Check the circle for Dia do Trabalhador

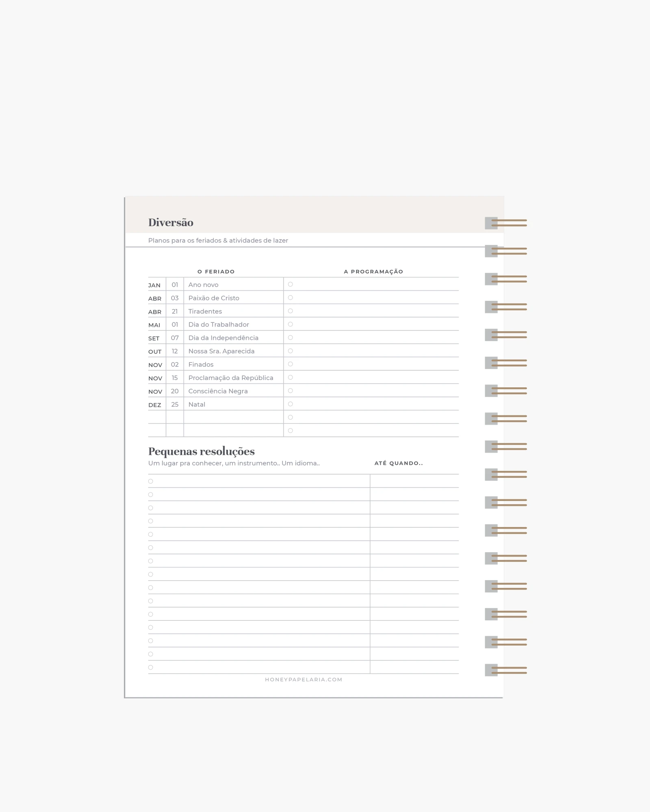click(x=290, y=324)
